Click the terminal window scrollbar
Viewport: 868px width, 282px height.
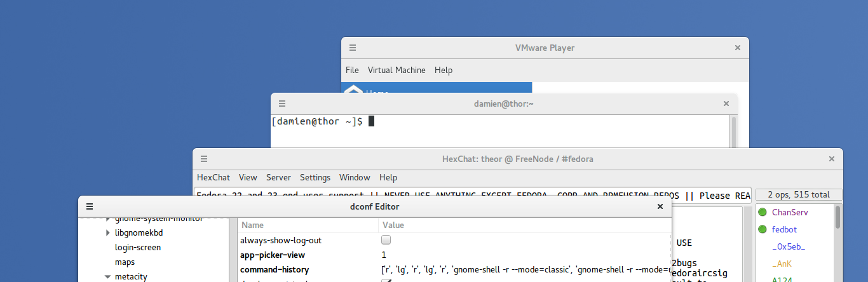(733, 131)
